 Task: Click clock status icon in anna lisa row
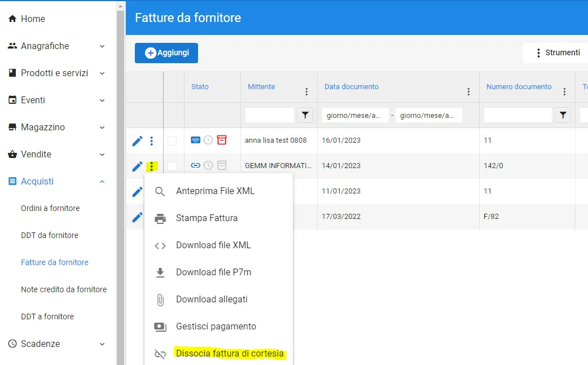point(208,140)
